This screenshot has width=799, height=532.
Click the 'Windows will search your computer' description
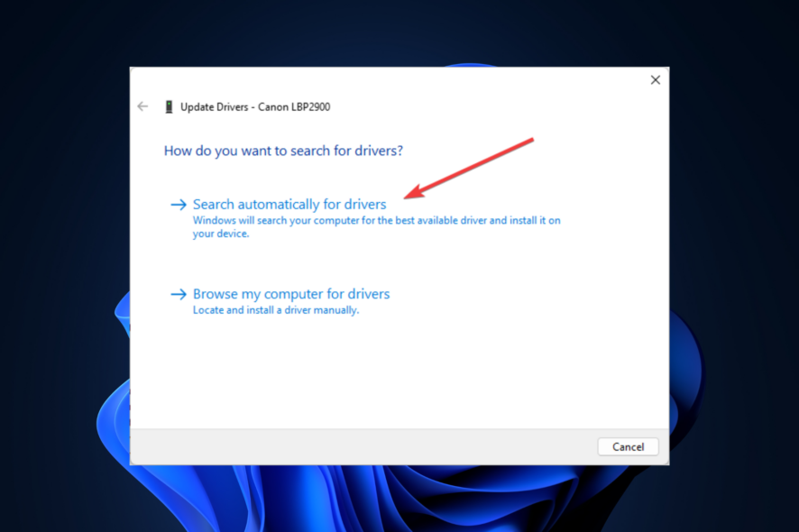pos(377,226)
